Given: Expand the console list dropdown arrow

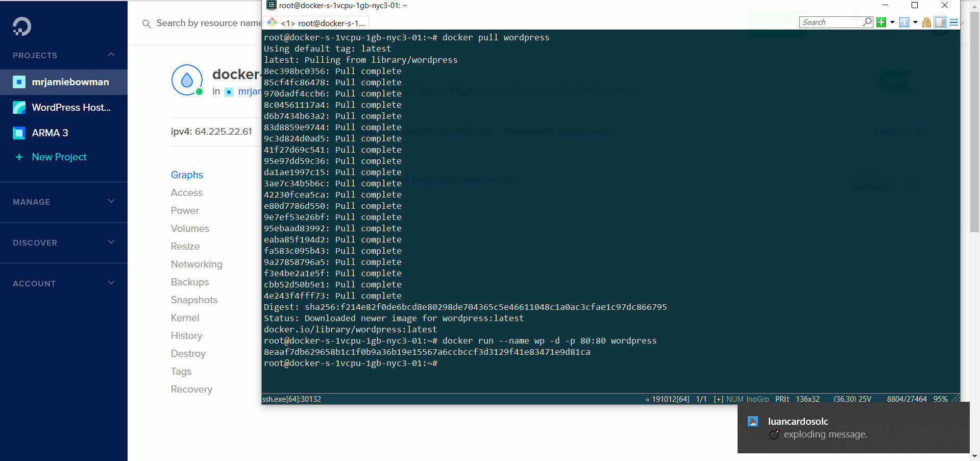Looking at the screenshot, I should 915,22.
